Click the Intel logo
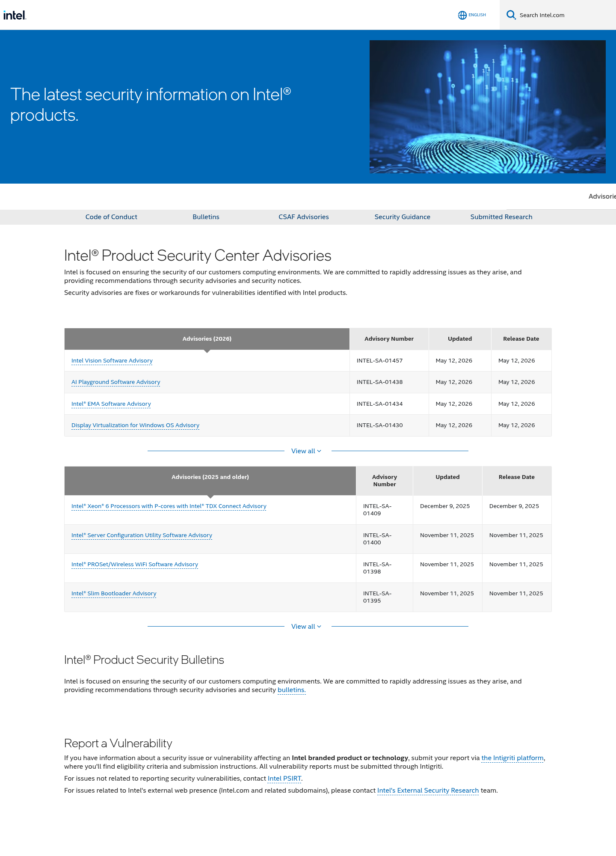Viewport: 616px width, 856px height. click(x=15, y=15)
